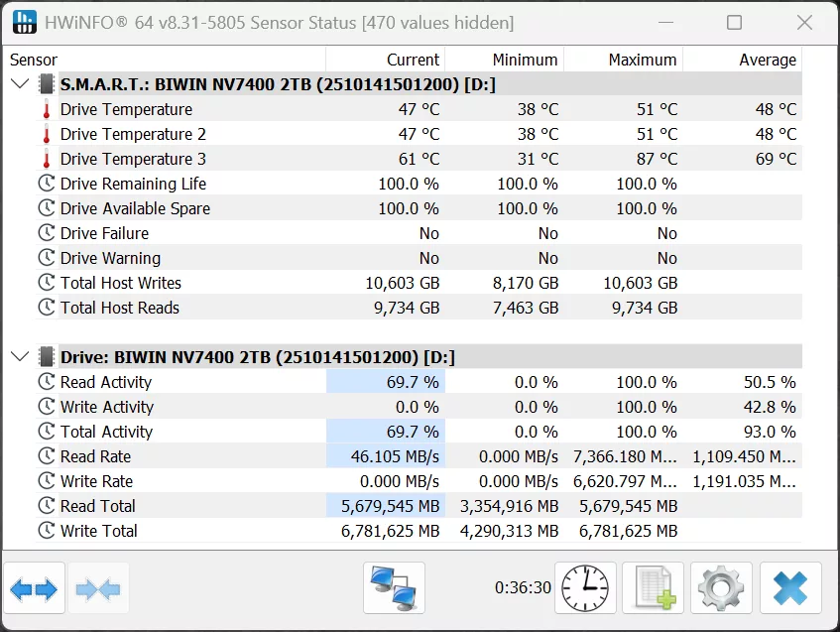Screen dimensions: 840x632
Task: Click the 42.8 % average write activity
Action: coord(770,407)
